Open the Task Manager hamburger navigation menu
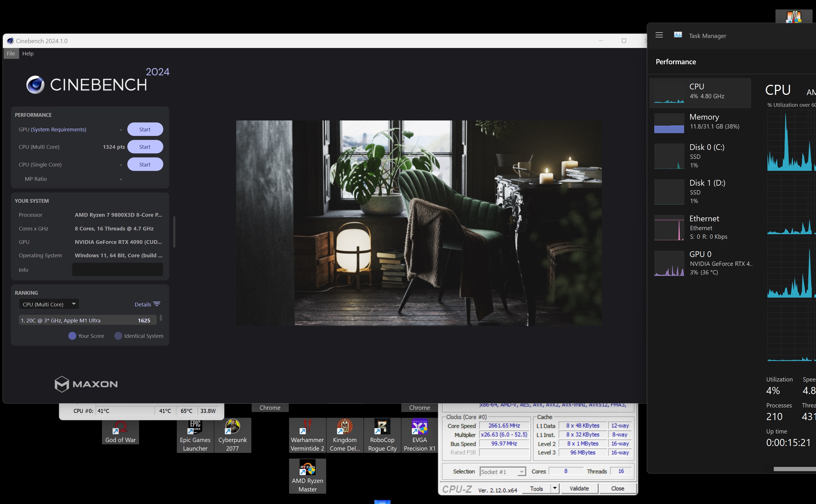The image size is (816, 504). tap(659, 35)
